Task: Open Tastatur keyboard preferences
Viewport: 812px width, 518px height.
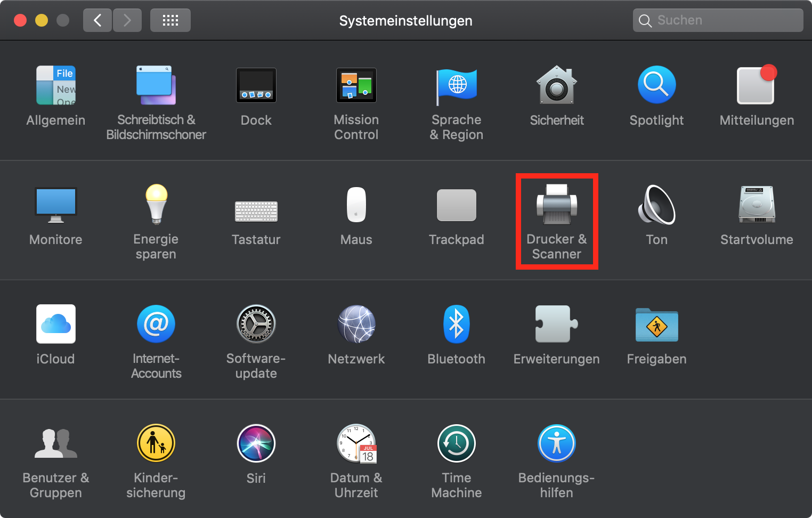Action: [x=256, y=211]
